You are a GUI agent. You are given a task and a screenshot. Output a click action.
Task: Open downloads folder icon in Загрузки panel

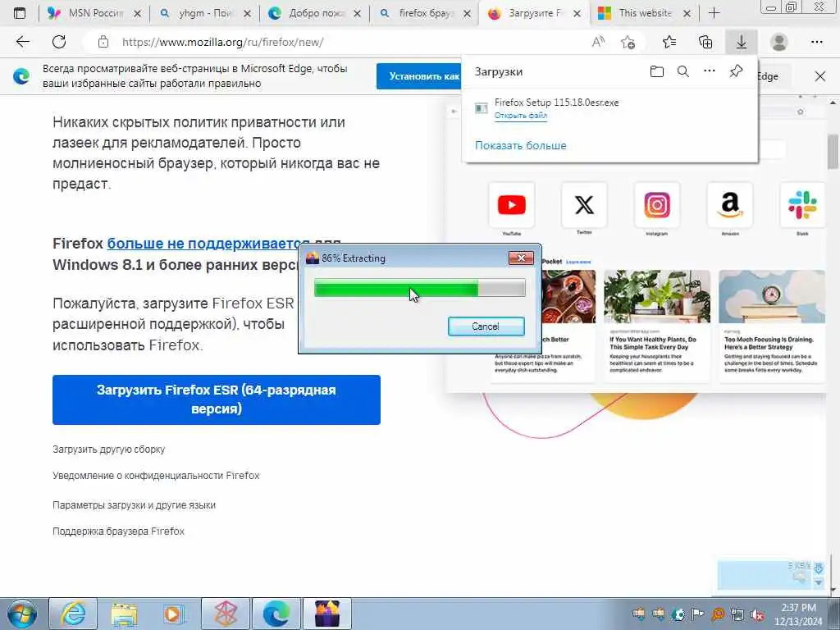(657, 71)
